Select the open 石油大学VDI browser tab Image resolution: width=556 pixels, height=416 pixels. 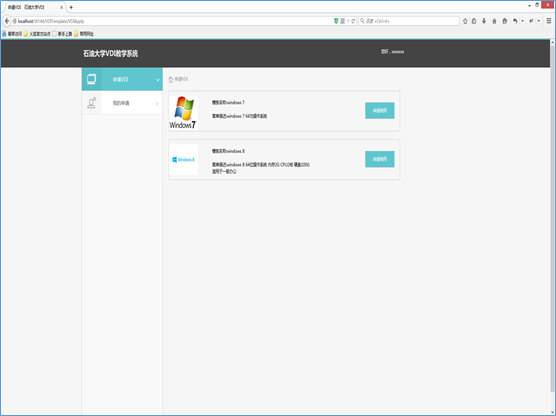coord(34,7)
